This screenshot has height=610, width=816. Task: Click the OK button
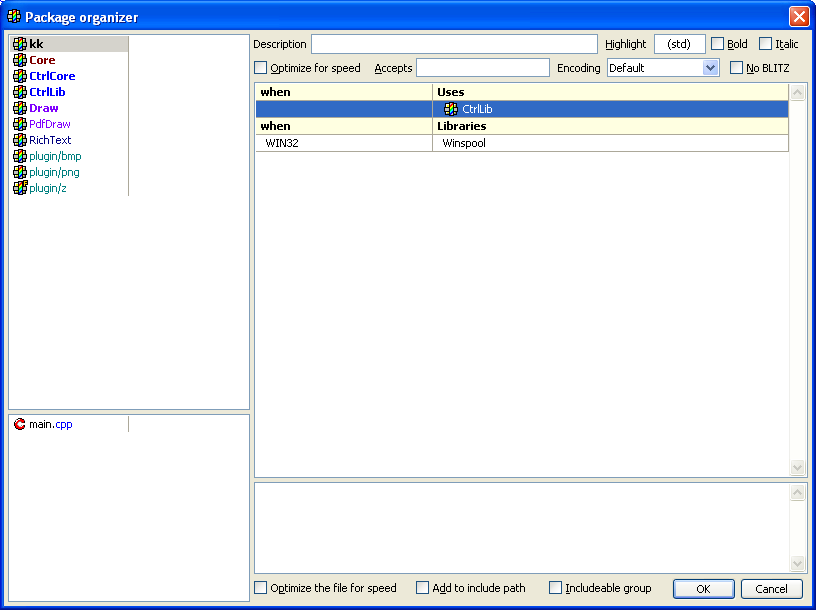click(703, 589)
